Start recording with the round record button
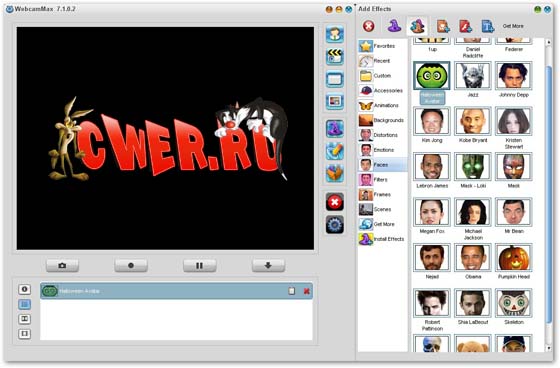The image size is (560, 368). click(x=131, y=265)
